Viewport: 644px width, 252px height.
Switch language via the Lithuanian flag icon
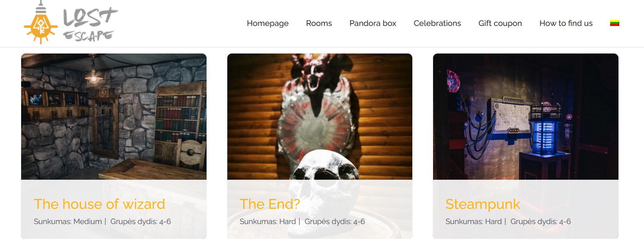point(614,23)
